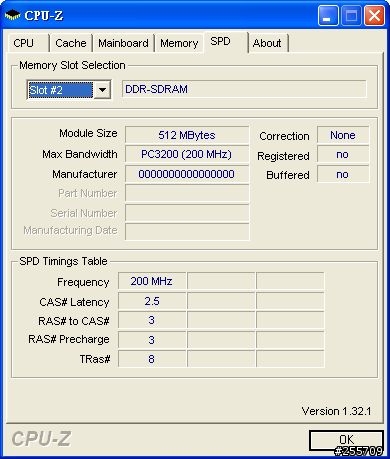
Task: Select the PC3200 (200 MHz) bandwidth value
Action: [187, 154]
